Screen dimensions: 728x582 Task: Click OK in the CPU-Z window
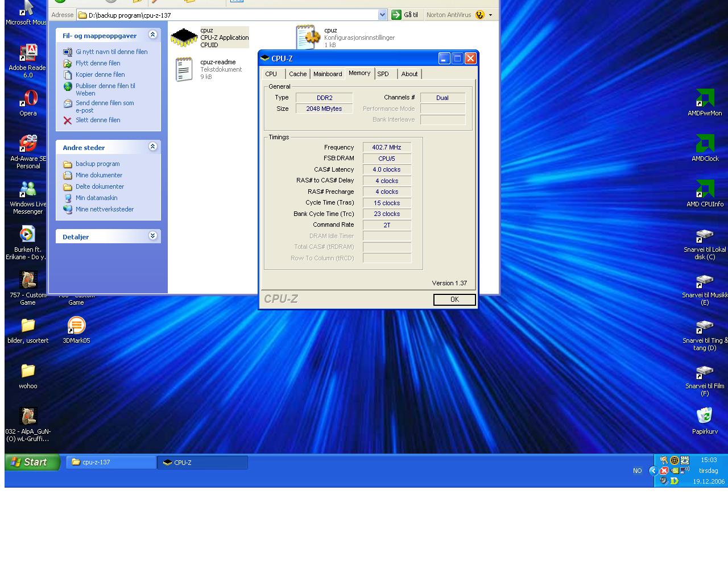pos(454,300)
